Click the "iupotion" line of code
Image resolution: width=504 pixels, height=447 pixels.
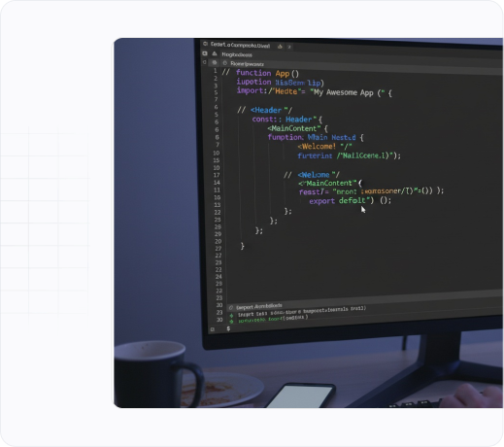(280, 83)
